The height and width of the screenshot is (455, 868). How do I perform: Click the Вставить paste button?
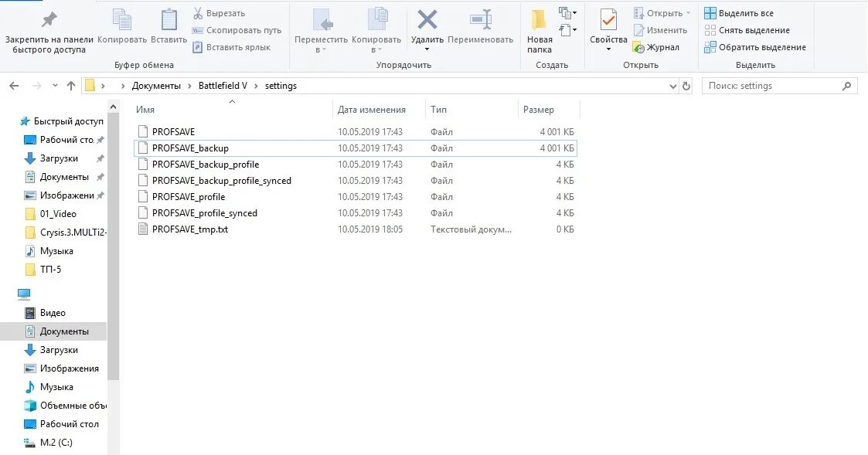point(168,26)
